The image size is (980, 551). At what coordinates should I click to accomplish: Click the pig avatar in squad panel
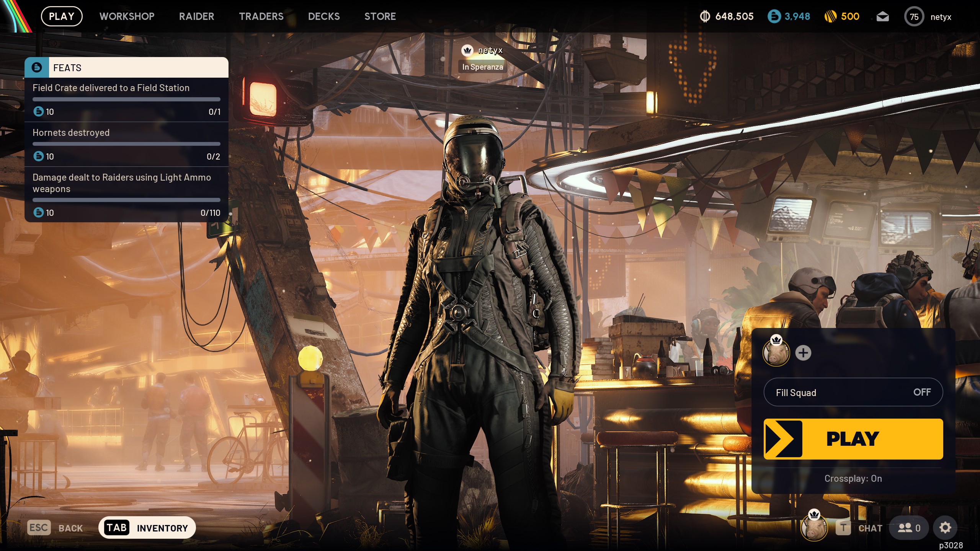(776, 352)
